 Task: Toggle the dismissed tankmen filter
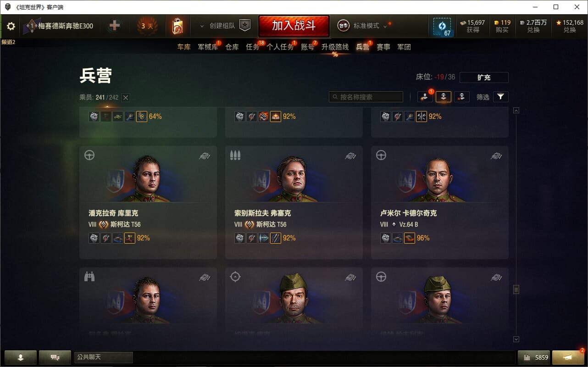(x=462, y=97)
